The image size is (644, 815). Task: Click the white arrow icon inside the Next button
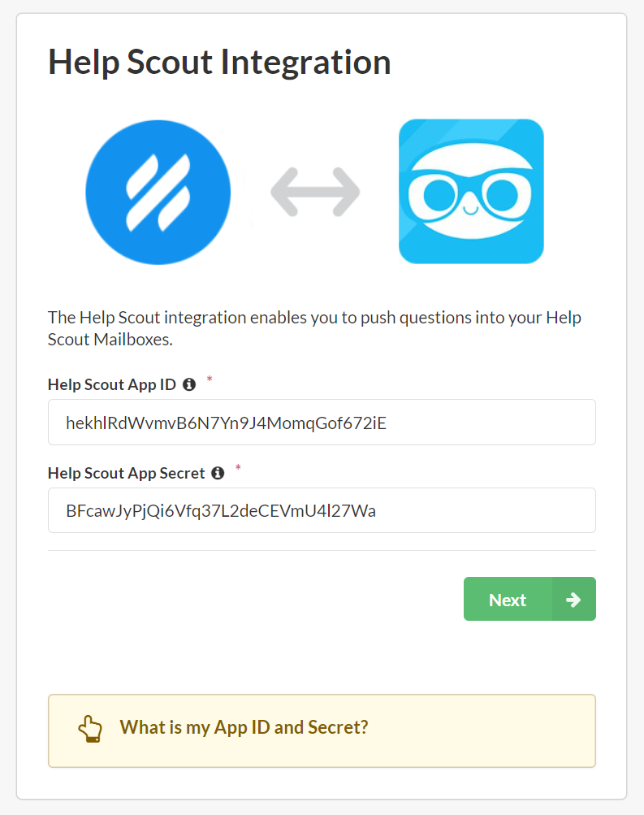574,599
